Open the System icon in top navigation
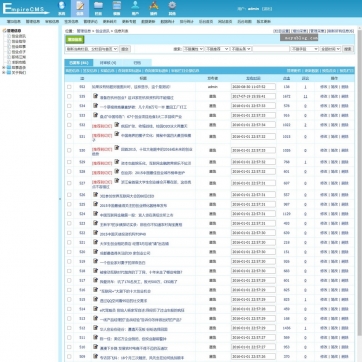Image resolution: width=362 pixels, height=362 pixels. [x=61, y=8]
